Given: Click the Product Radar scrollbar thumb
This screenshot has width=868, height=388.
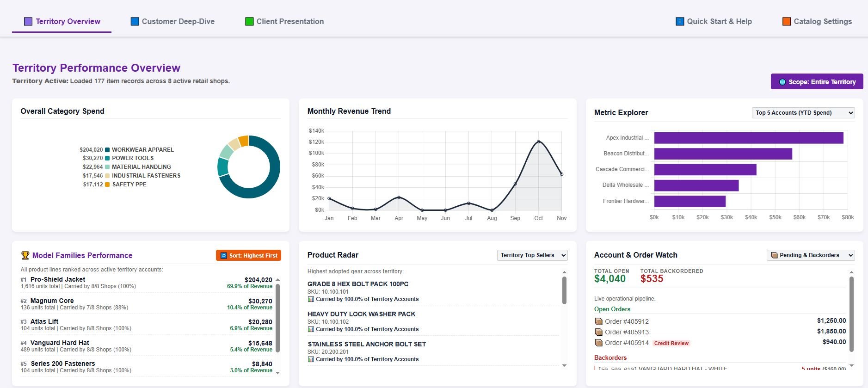Looking at the screenshot, I should click(564, 290).
